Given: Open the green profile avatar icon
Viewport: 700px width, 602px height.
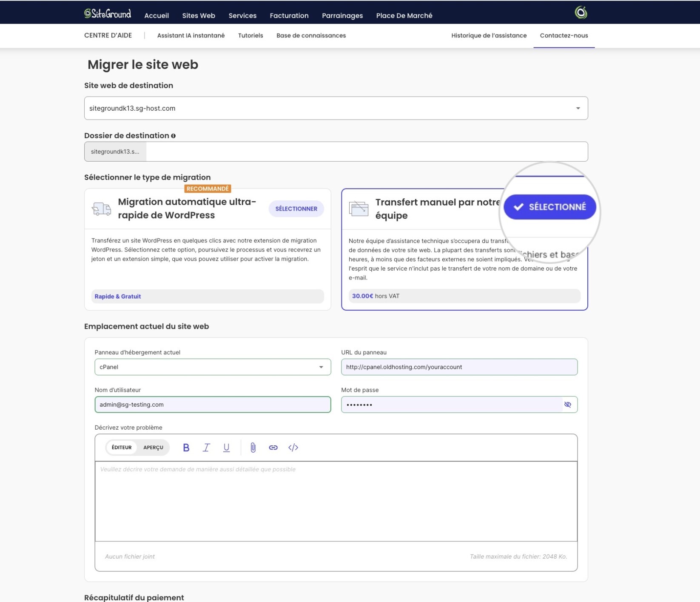Looking at the screenshot, I should coord(580,13).
